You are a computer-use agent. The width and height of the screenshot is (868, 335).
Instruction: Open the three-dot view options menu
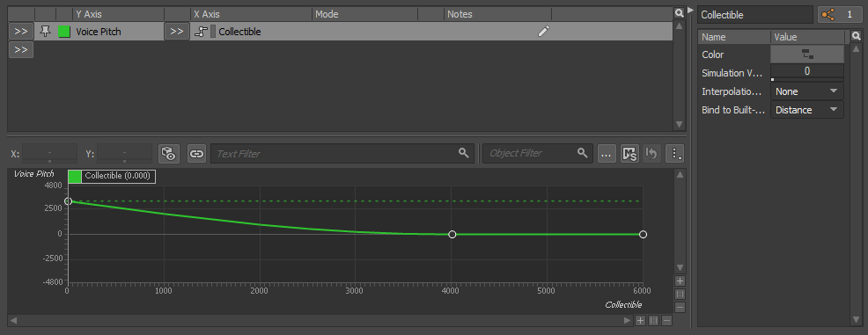click(675, 154)
